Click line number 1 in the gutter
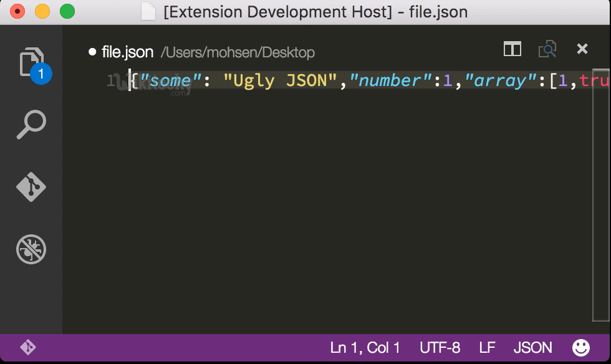Image resolution: width=611 pixels, height=364 pixels. coord(111,80)
